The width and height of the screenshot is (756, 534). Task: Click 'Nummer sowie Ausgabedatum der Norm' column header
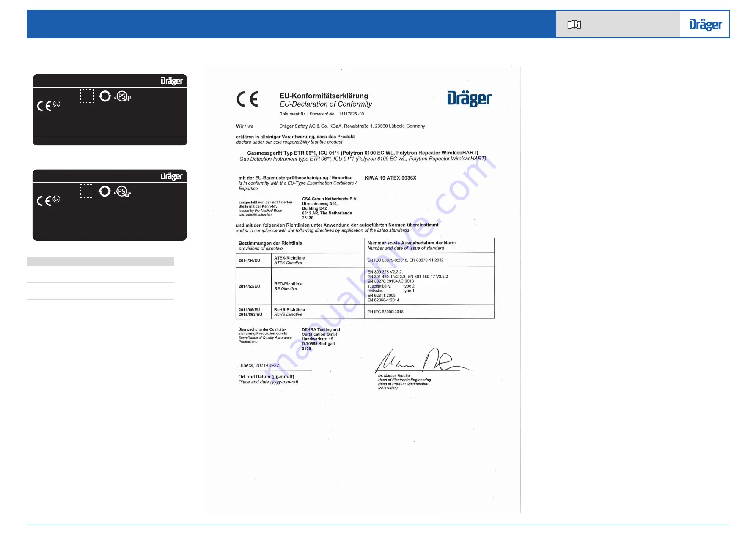point(411,243)
